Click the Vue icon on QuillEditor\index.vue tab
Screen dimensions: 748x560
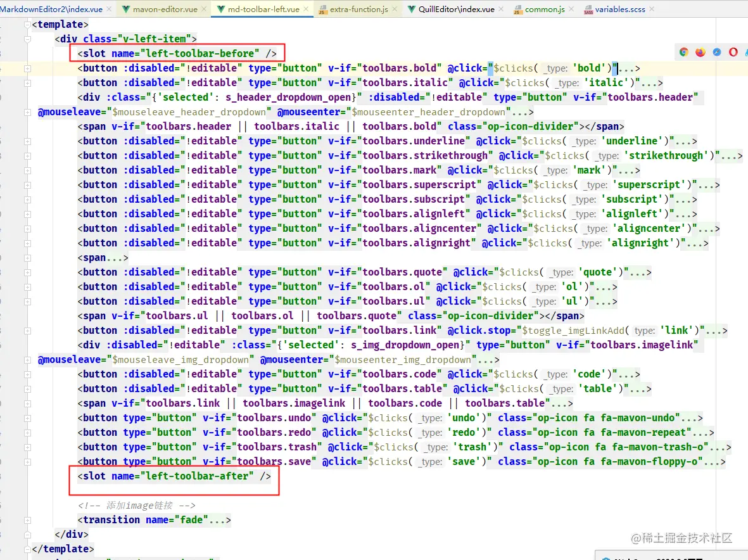pos(412,9)
